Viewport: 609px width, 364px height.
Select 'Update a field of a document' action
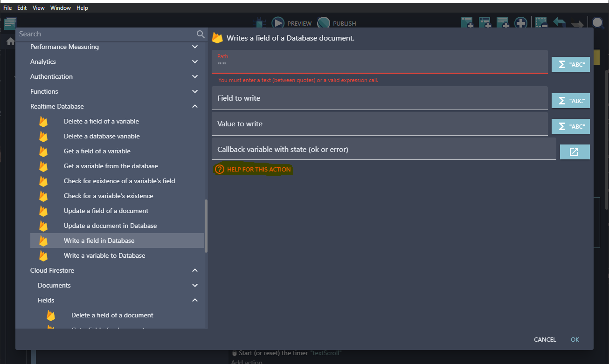coord(117,211)
